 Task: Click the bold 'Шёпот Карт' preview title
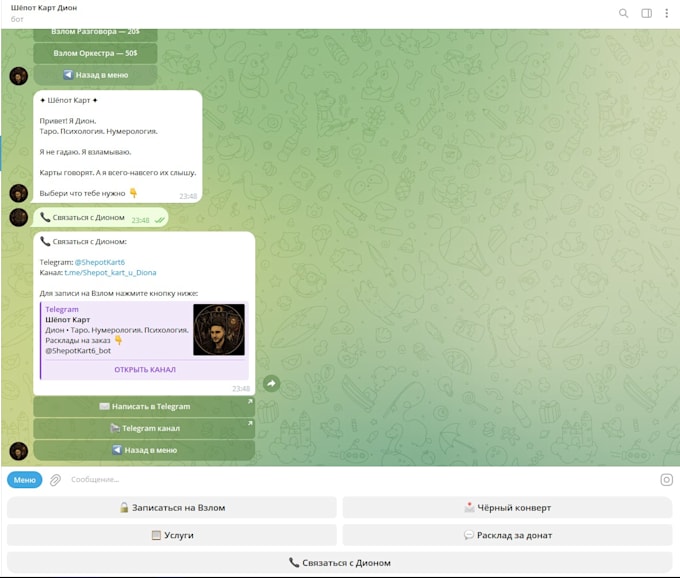coord(68,320)
